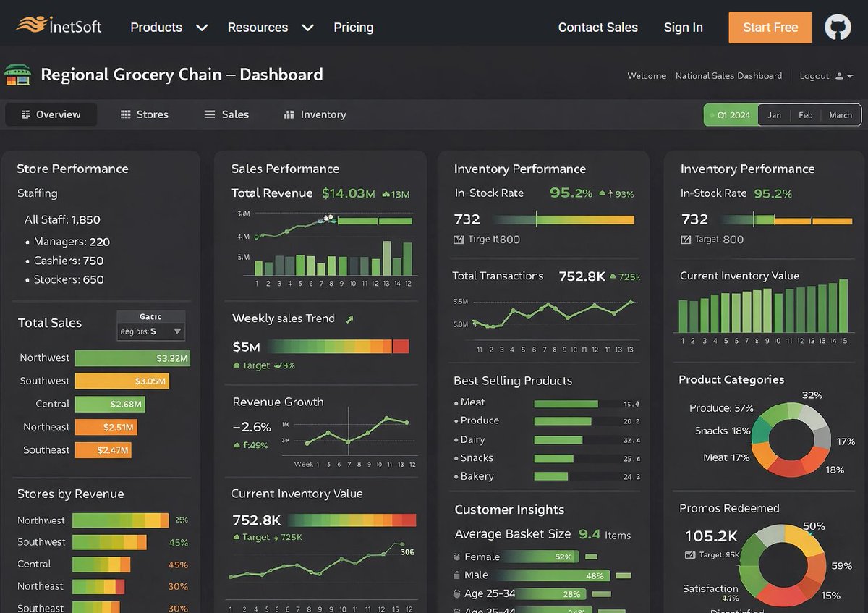
Task: Click the Northwest bar in Stores by Revenue
Action: [121, 520]
